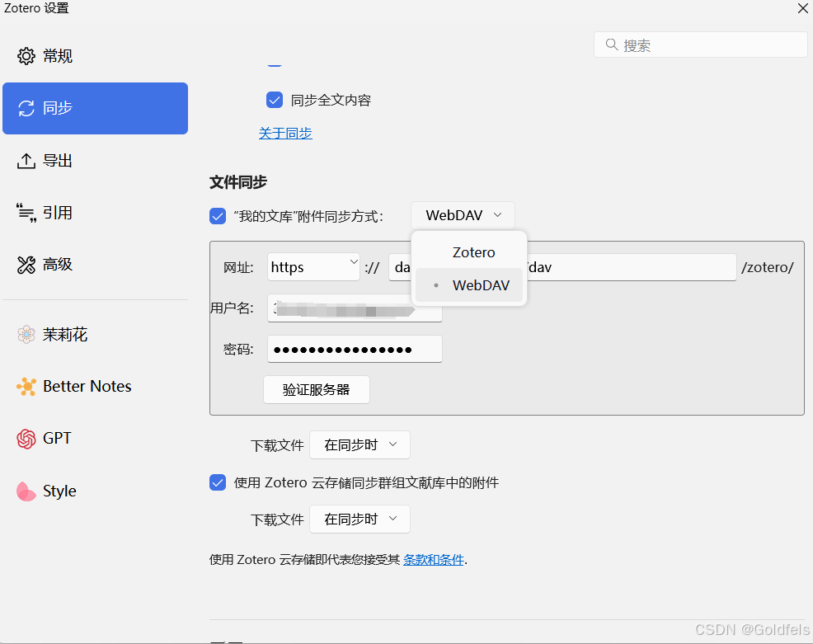Click the 用户名 username field
Image resolution: width=813 pixels, height=644 pixels.
(355, 308)
